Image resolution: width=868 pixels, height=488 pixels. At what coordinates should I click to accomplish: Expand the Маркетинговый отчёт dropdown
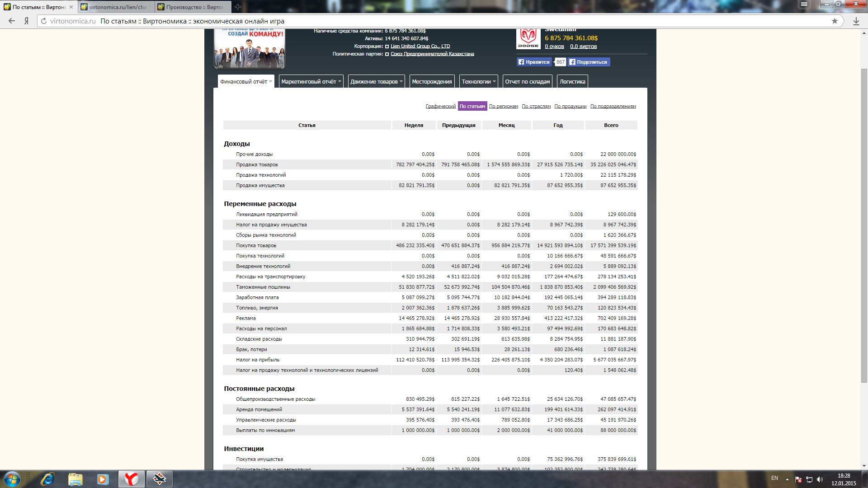[311, 82]
